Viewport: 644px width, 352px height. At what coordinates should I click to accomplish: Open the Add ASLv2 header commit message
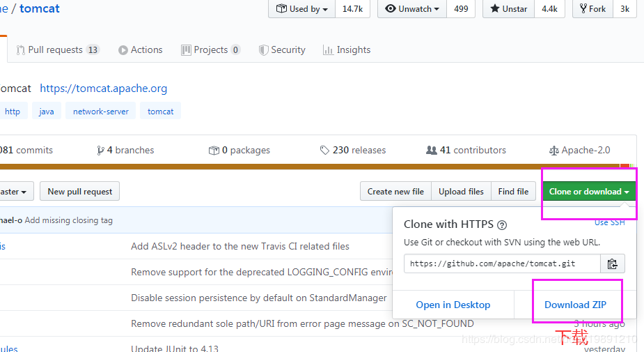(x=240, y=246)
